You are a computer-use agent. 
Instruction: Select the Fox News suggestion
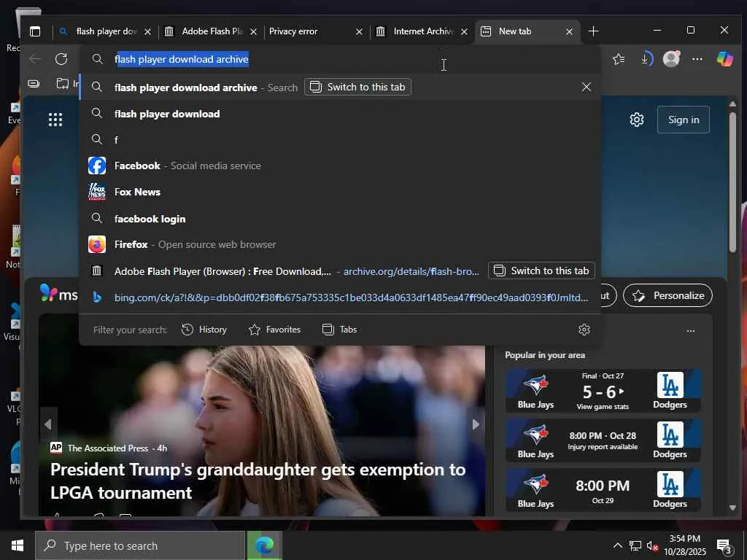tap(340, 192)
